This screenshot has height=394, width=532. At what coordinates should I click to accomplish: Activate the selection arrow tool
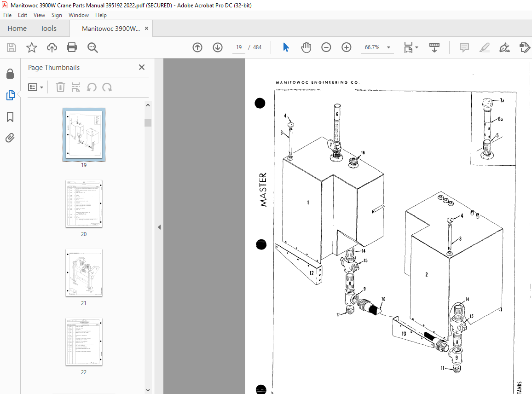[286, 47]
